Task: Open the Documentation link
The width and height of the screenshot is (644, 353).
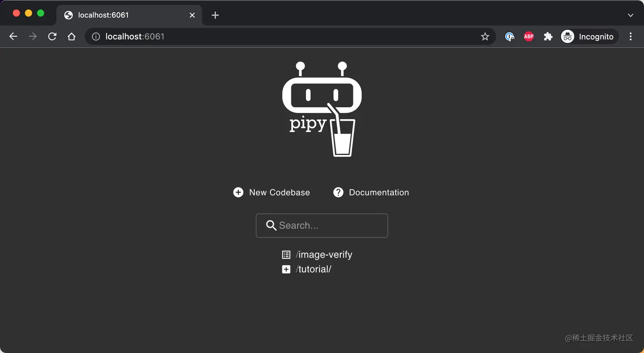Action: pos(379,192)
